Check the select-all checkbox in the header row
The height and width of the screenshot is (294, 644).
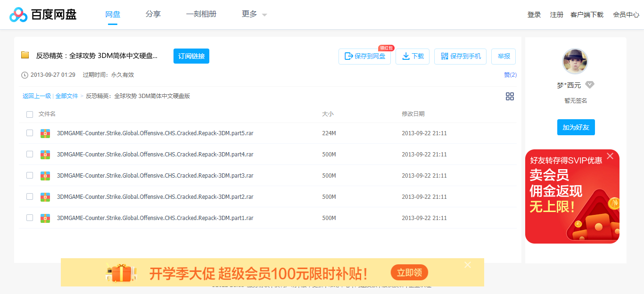(30, 114)
